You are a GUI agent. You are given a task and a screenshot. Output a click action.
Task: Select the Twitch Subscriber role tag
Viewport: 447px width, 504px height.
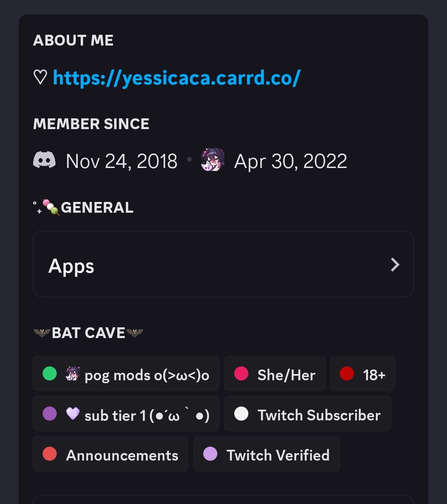308,414
